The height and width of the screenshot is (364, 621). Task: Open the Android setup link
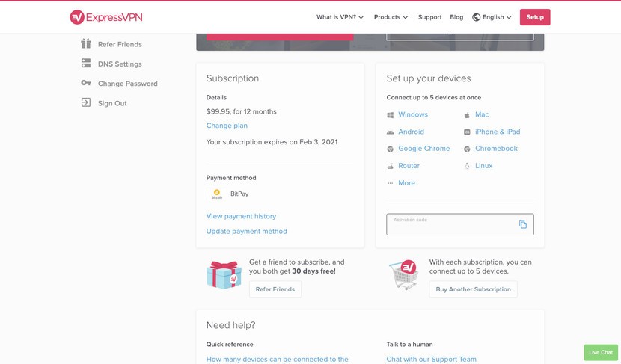click(x=411, y=132)
